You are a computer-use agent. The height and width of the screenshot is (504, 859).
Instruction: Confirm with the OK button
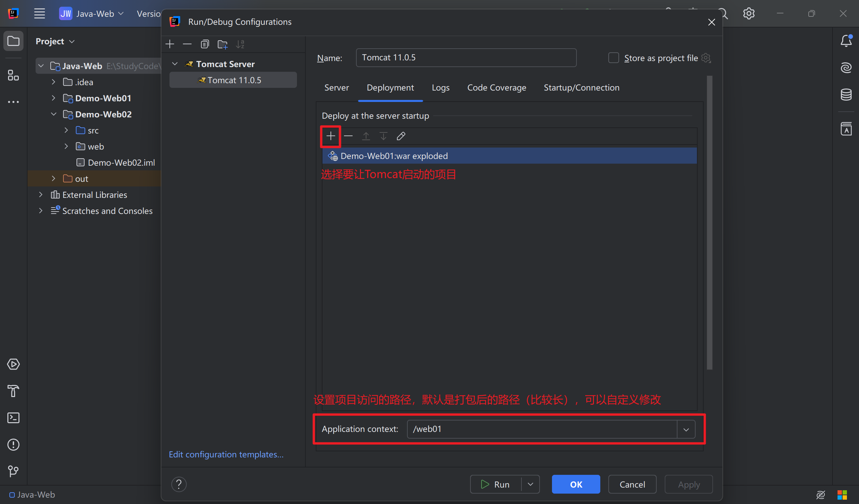coord(576,484)
